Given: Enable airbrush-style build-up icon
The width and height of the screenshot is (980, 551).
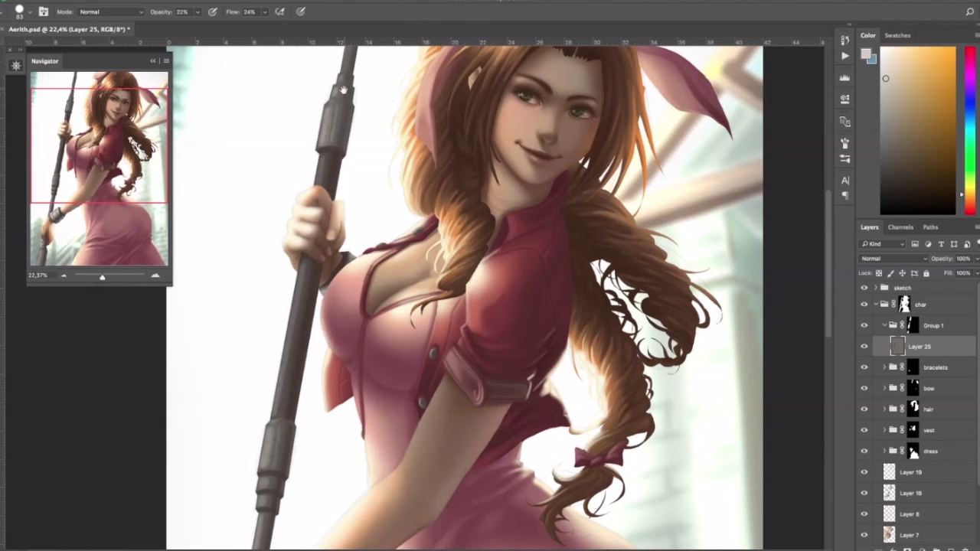Looking at the screenshot, I should pos(280,11).
